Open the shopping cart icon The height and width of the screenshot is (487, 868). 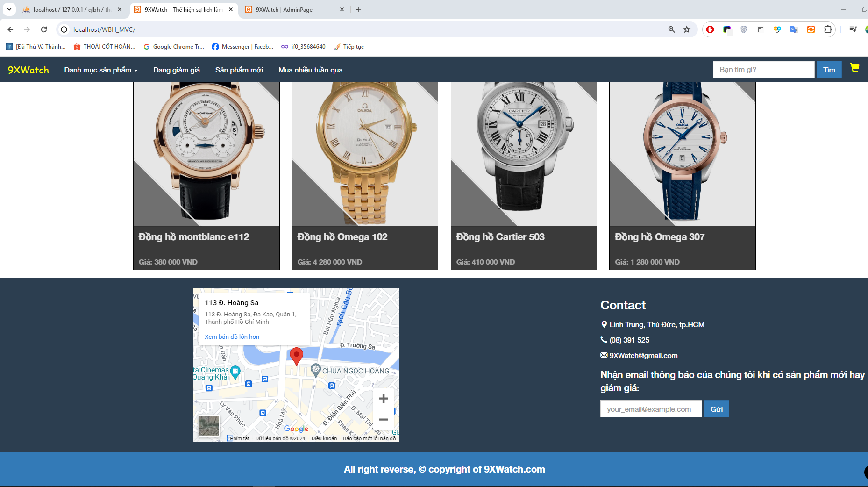click(854, 68)
